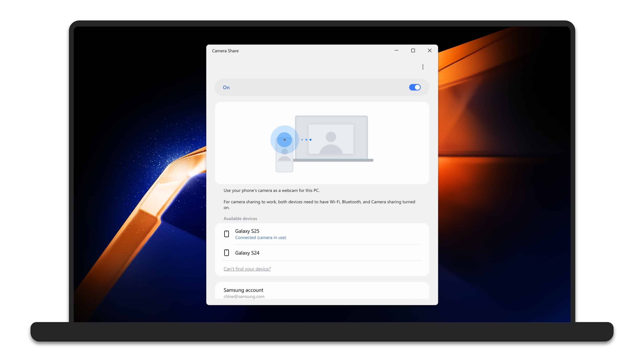Click the phone-to-laptop webcam illustration
Screen dimensions: 644x362
pos(322,143)
